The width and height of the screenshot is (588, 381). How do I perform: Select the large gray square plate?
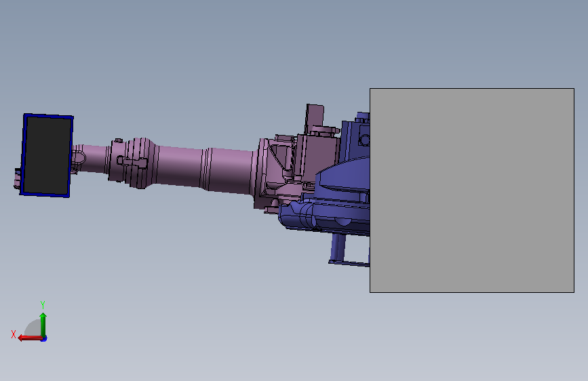(472, 190)
